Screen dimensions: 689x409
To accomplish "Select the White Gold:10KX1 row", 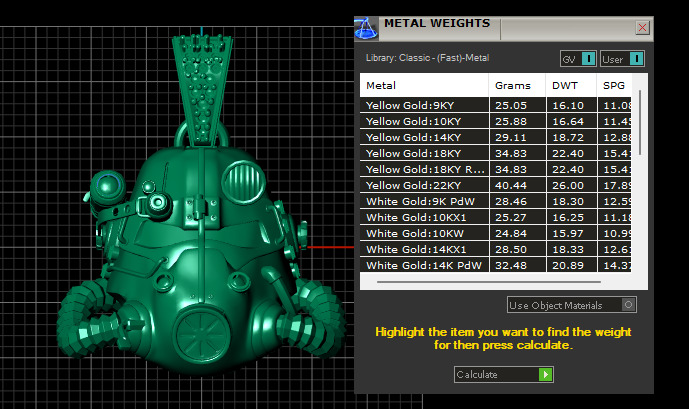I will (496, 217).
